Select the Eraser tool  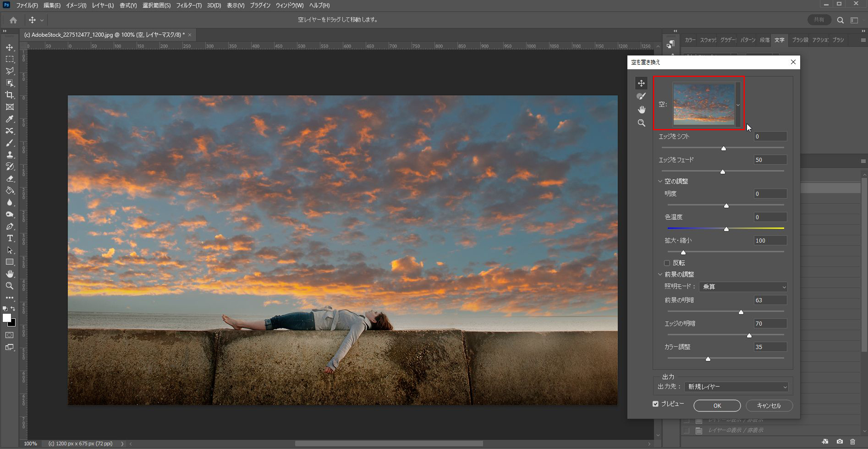click(10, 179)
